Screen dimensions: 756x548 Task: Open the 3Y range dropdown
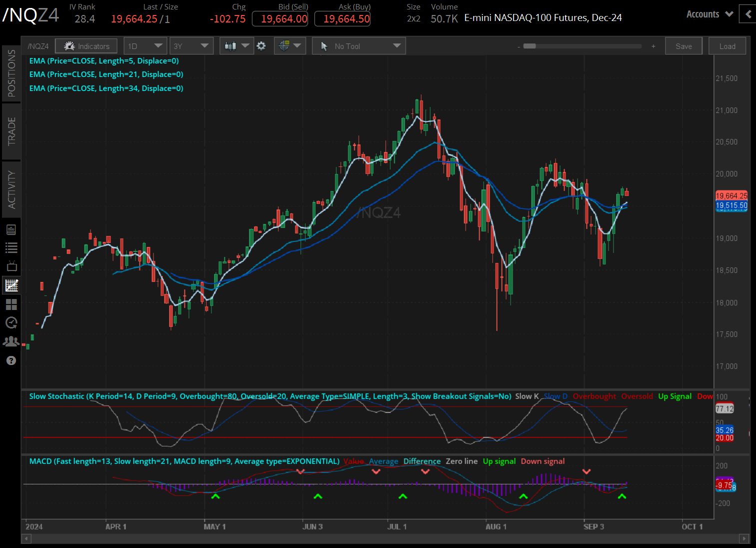tap(191, 45)
